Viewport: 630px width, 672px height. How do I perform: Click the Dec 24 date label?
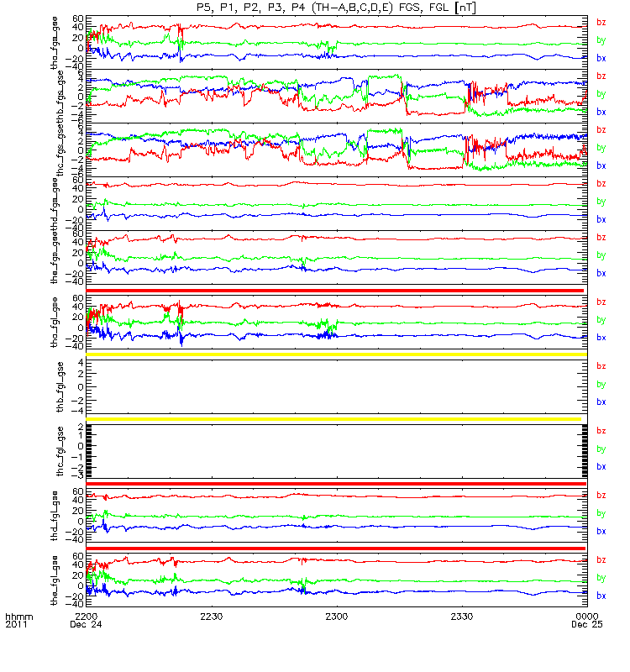tap(87, 625)
